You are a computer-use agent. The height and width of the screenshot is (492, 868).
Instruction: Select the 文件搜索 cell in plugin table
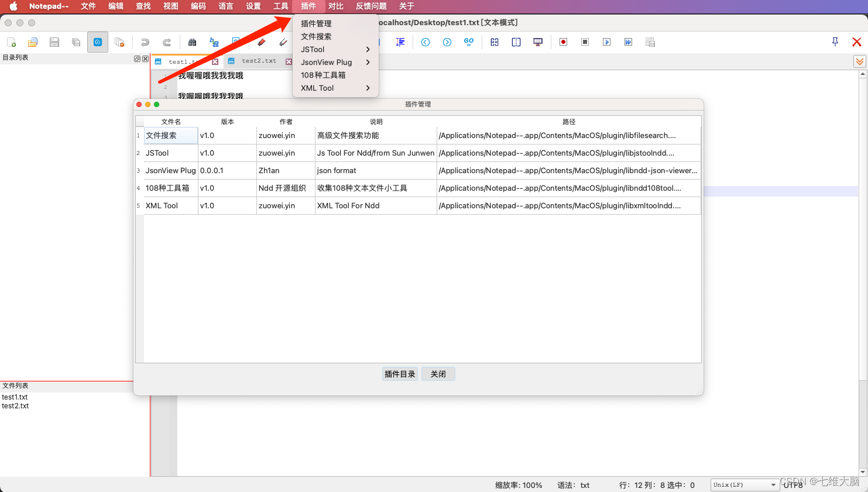click(x=171, y=135)
